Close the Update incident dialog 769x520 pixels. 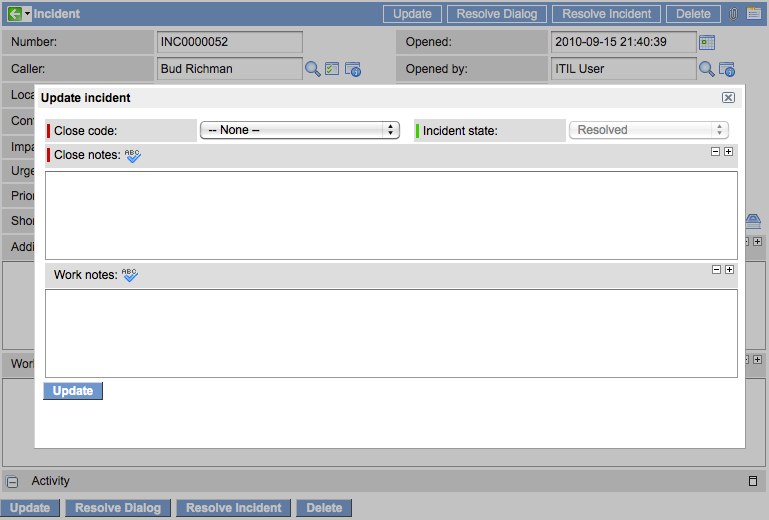click(728, 98)
